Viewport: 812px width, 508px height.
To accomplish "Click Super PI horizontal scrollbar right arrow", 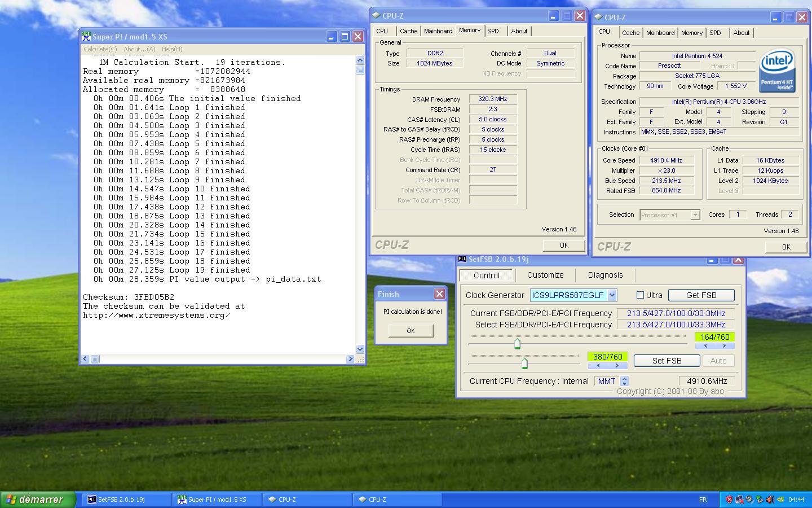I will tap(350, 359).
